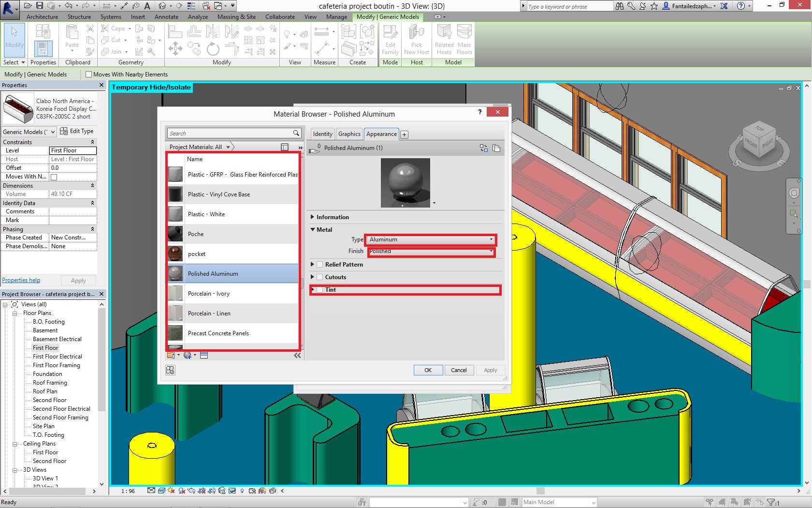
Task: Open the Manage ribbon tab
Action: (x=336, y=17)
